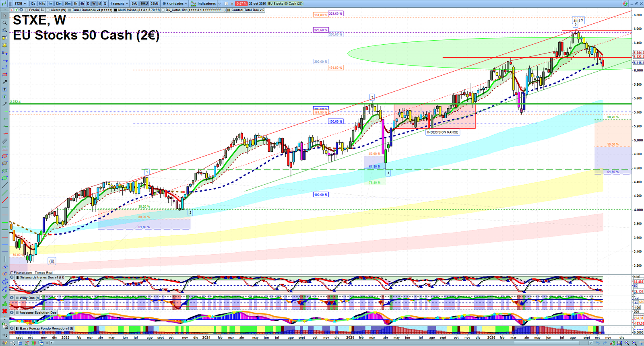This screenshot has width=644, height=346.
Task: Click the green thumbs-up symbol tool
Action: coord(4,304)
